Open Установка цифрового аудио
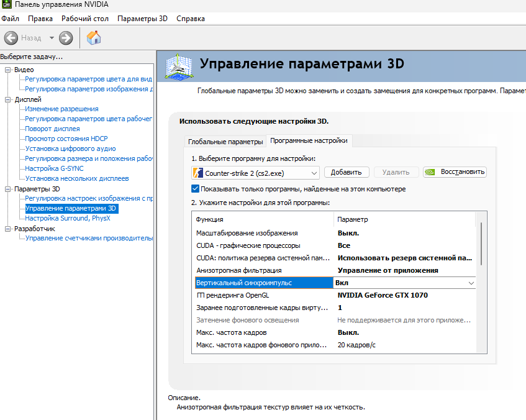Screen dimensions: 526x420 pyautogui.click(x=70, y=148)
